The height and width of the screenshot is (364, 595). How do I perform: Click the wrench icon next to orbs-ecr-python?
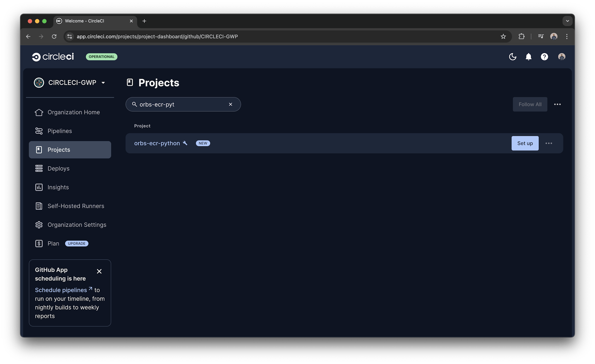pos(185,143)
